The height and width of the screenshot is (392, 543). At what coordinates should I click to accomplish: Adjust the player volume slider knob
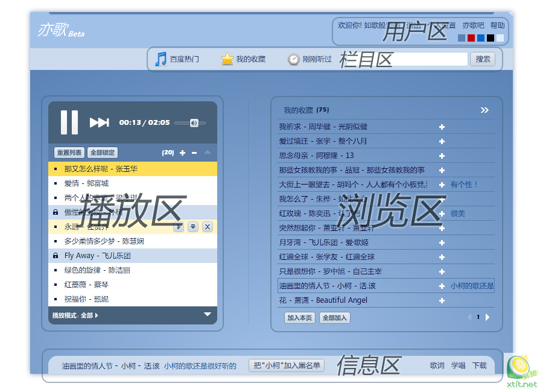(194, 123)
